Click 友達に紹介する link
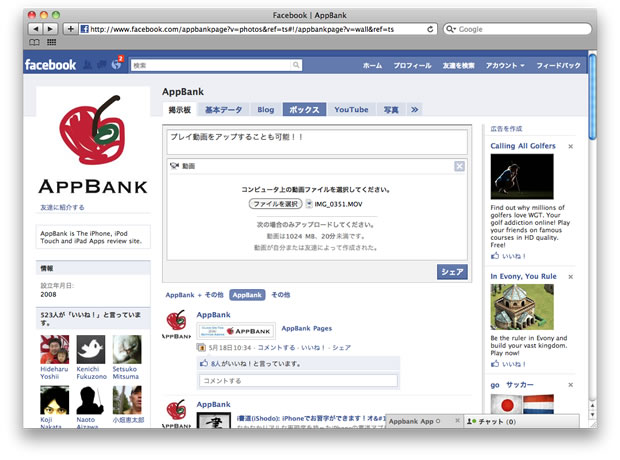 pos(62,207)
